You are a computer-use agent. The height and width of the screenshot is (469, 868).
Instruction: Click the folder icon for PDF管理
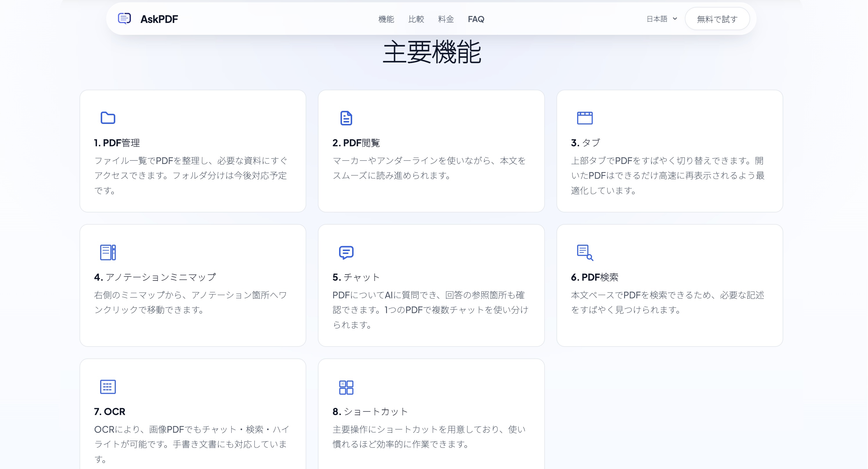[x=108, y=118]
